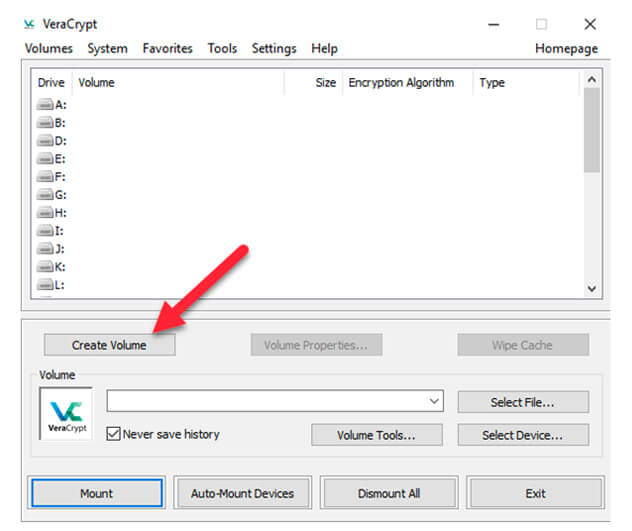Open the Favorites menu
This screenshot has width=632, height=531.
[168, 48]
